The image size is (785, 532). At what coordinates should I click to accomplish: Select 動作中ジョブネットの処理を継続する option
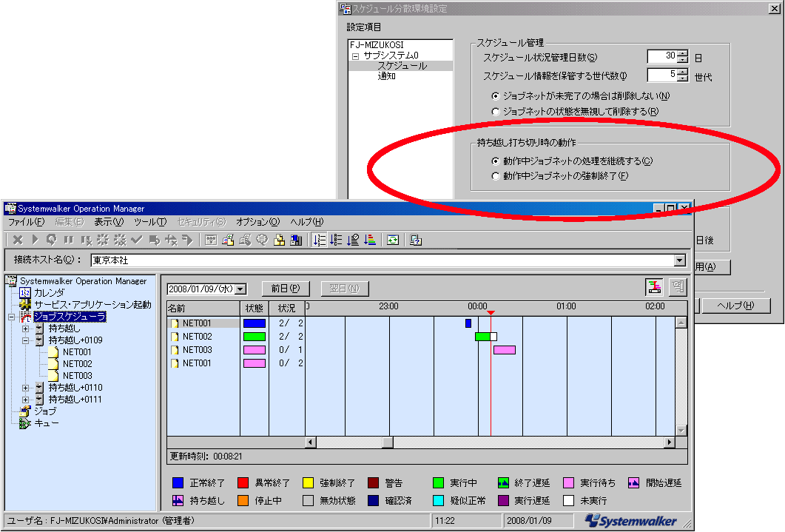[x=496, y=161]
